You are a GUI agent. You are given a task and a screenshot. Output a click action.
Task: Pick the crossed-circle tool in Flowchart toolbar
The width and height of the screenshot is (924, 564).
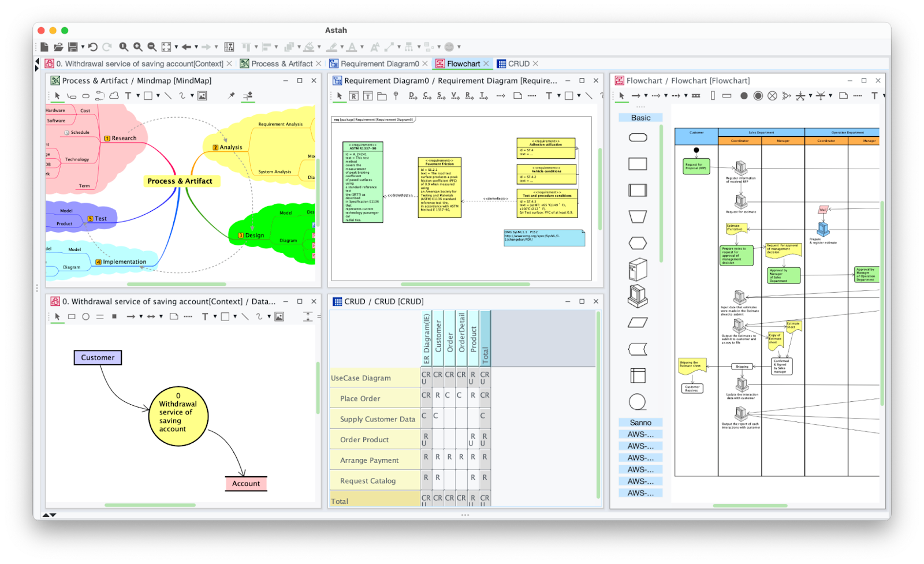pos(772,96)
